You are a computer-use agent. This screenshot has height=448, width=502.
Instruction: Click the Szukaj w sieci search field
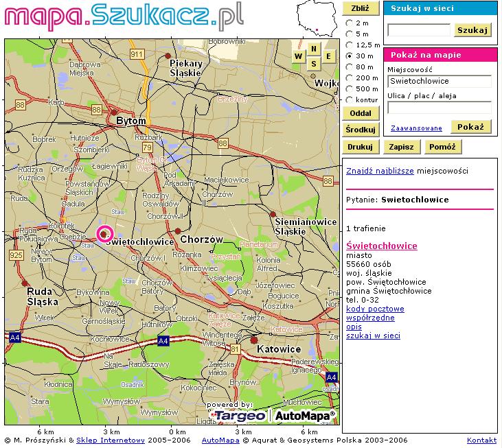[x=418, y=30]
